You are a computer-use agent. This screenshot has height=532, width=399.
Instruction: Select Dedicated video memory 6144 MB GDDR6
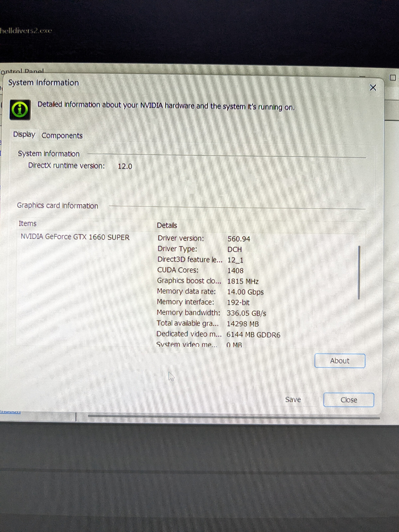253,335
